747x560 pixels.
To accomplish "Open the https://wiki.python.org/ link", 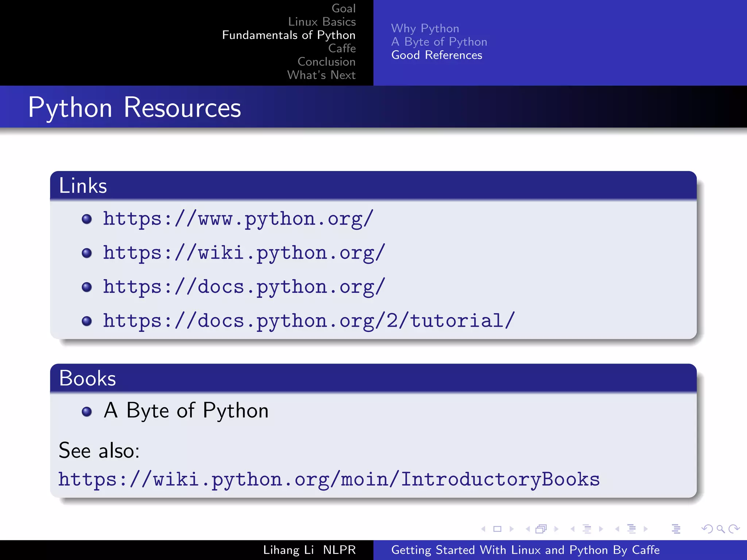I will [x=244, y=253].
